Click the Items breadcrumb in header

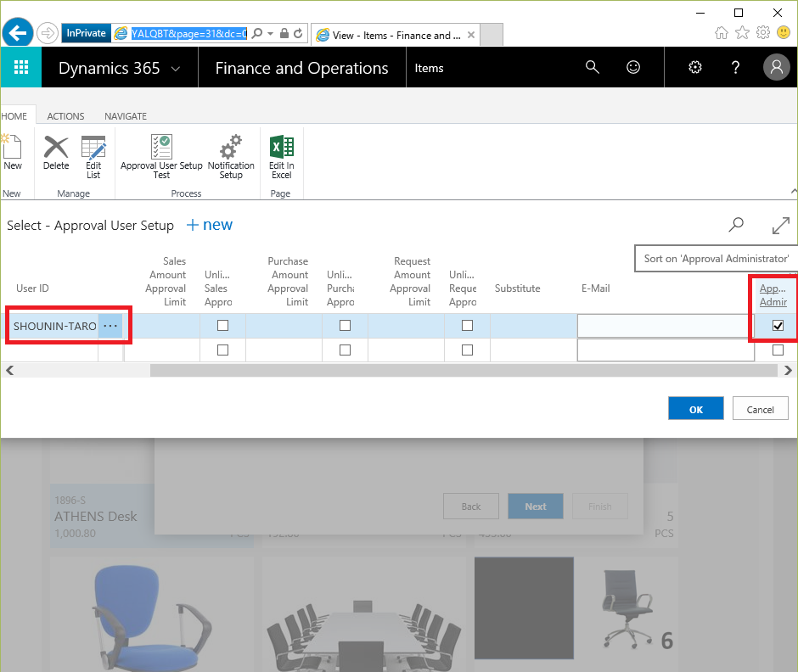tap(429, 68)
